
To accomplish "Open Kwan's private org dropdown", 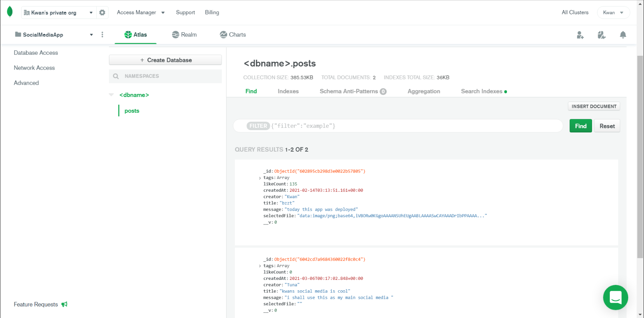I will coord(59,13).
